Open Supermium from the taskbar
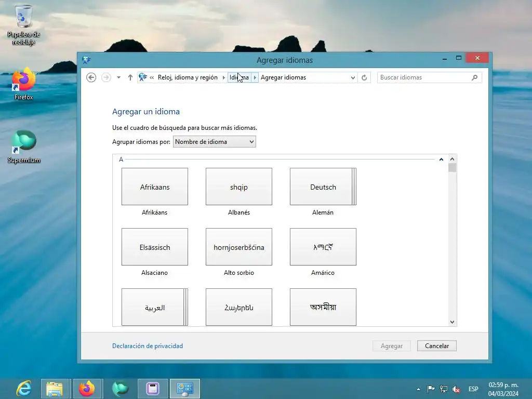The image size is (532, 399). (x=120, y=389)
